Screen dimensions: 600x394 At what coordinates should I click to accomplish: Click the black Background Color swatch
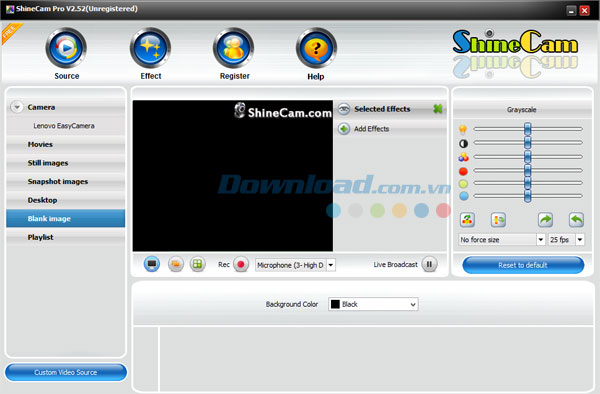click(335, 304)
